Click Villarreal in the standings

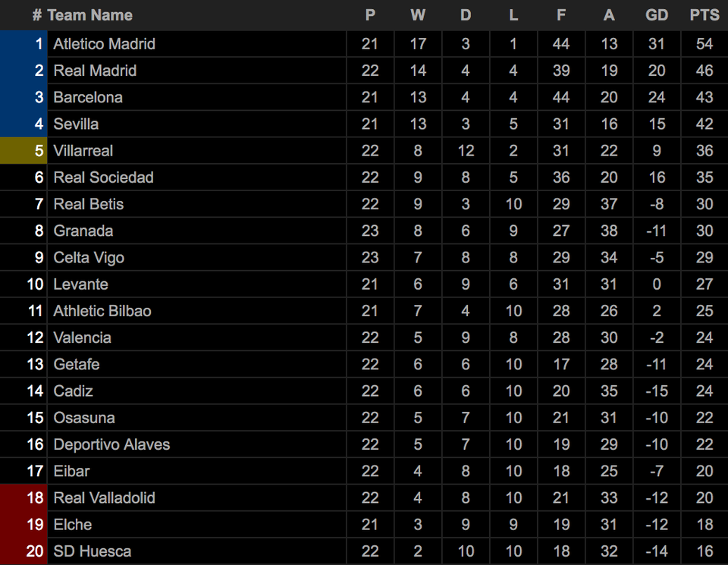83,151
